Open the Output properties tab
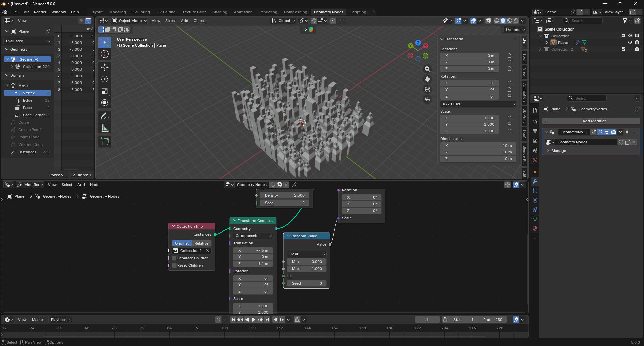This screenshot has width=644, height=346. (535, 132)
